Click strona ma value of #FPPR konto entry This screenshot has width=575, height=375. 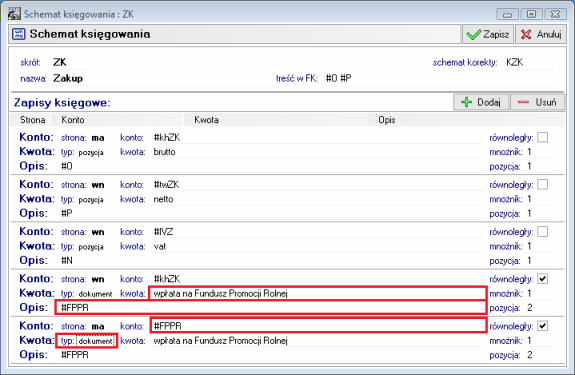pyautogui.click(x=98, y=326)
